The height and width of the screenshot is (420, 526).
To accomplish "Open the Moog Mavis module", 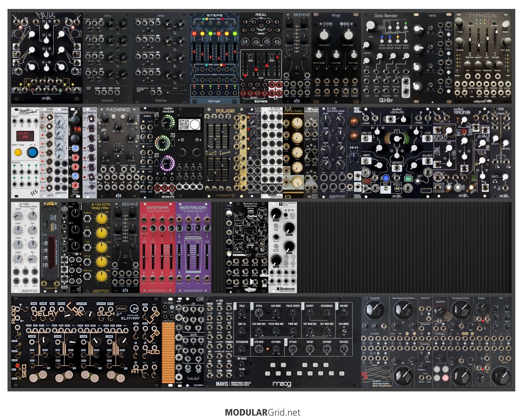I will [x=283, y=342].
